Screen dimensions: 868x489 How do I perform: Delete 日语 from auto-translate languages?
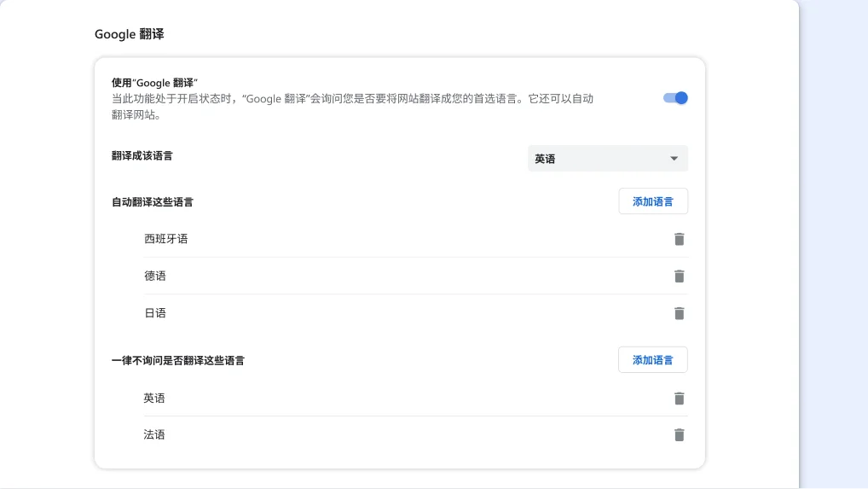point(679,313)
